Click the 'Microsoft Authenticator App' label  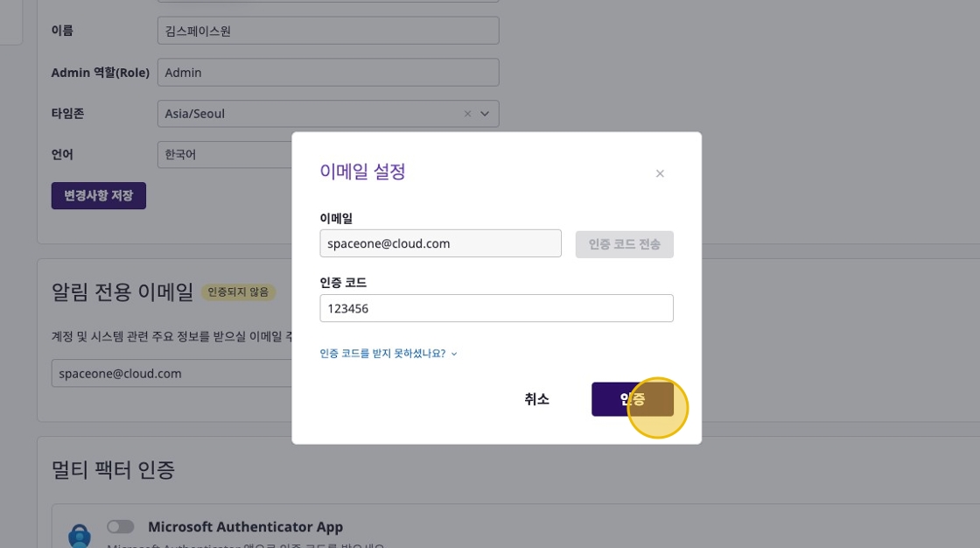[x=245, y=527]
